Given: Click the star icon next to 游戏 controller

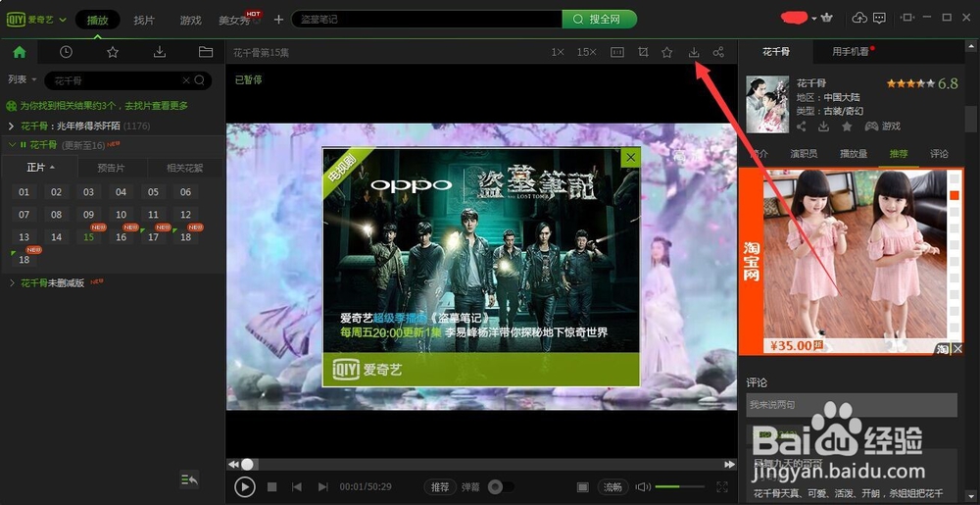Looking at the screenshot, I should 847,126.
